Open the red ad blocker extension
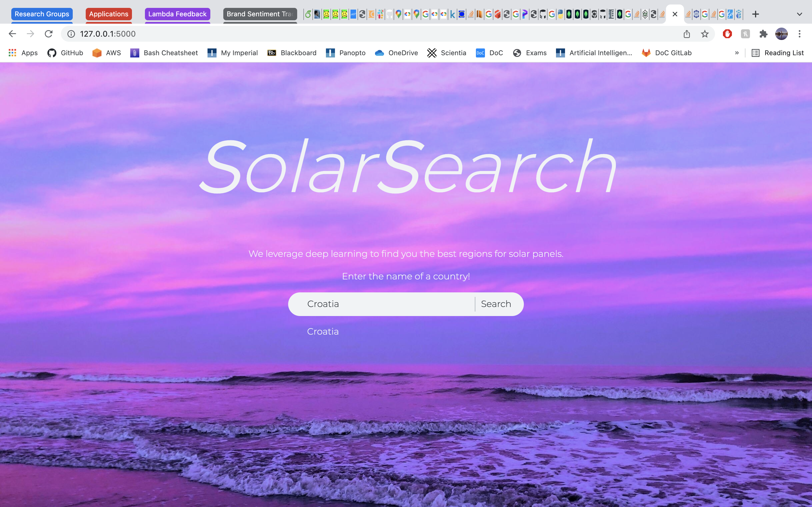The image size is (812, 507). pyautogui.click(x=727, y=34)
